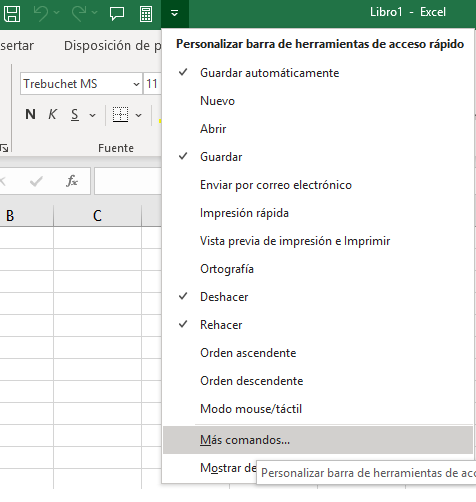
Task: Click the insert function fx icon
Action: coord(72,181)
